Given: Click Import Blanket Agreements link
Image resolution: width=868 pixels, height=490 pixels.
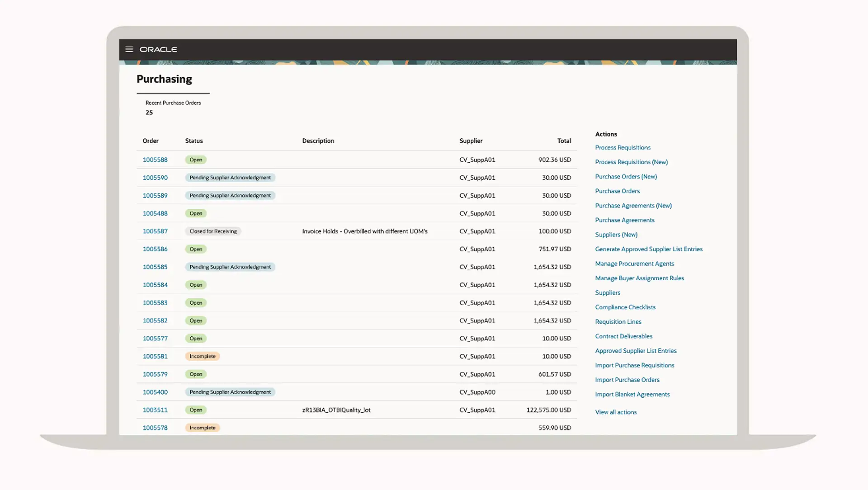Looking at the screenshot, I should click(x=632, y=394).
